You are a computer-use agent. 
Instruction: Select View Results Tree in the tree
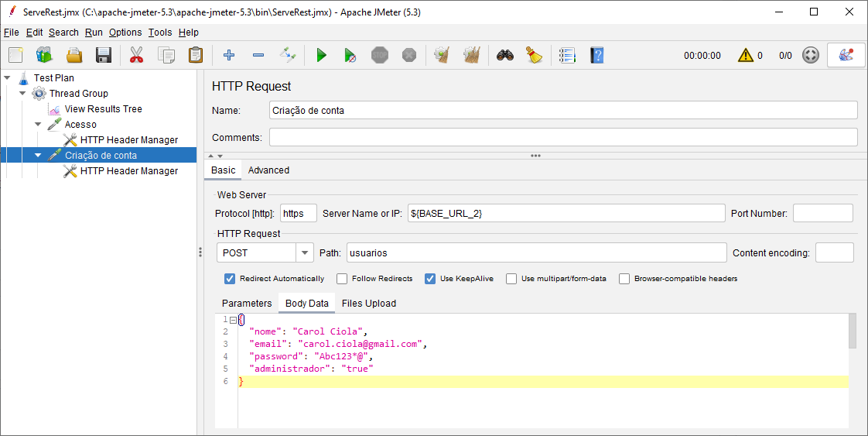103,109
